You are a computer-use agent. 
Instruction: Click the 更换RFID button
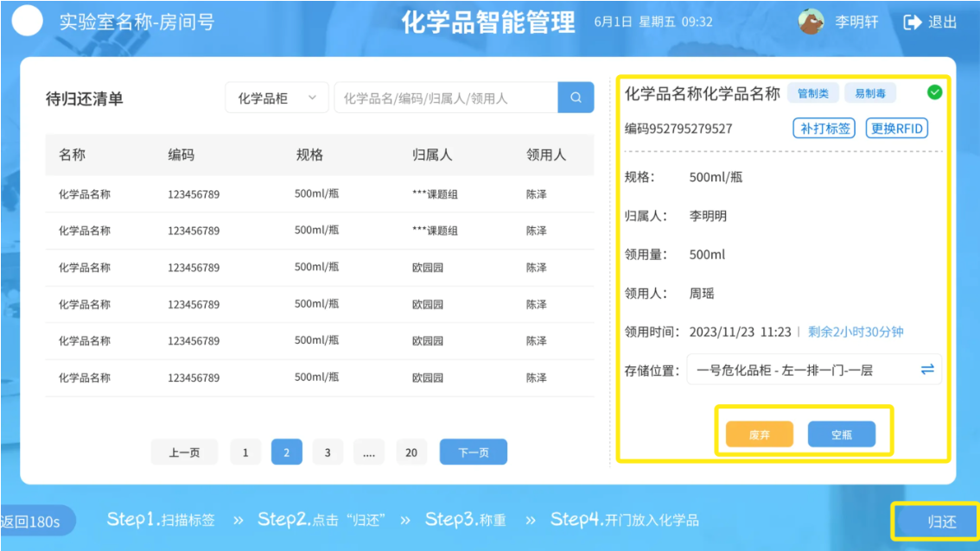point(897,128)
